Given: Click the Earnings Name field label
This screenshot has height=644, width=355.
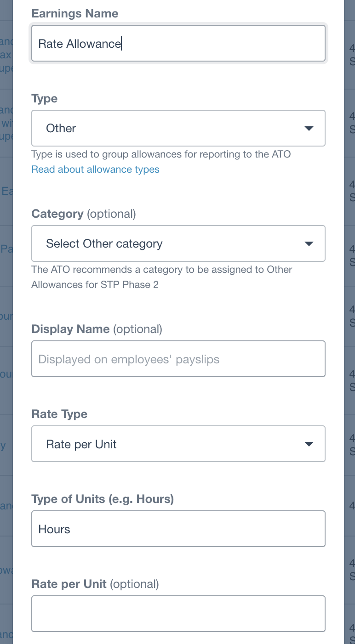Looking at the screenshot, I should click(x=74, y=14).
